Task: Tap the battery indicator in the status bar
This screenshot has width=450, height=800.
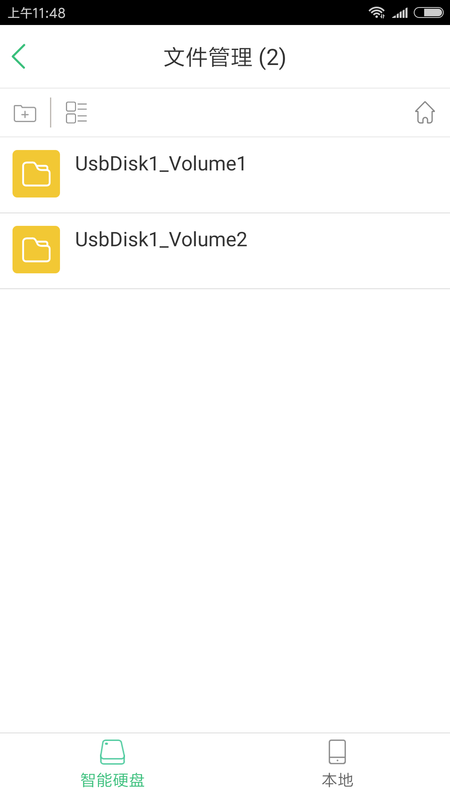Action: click(x=429, y=12)
